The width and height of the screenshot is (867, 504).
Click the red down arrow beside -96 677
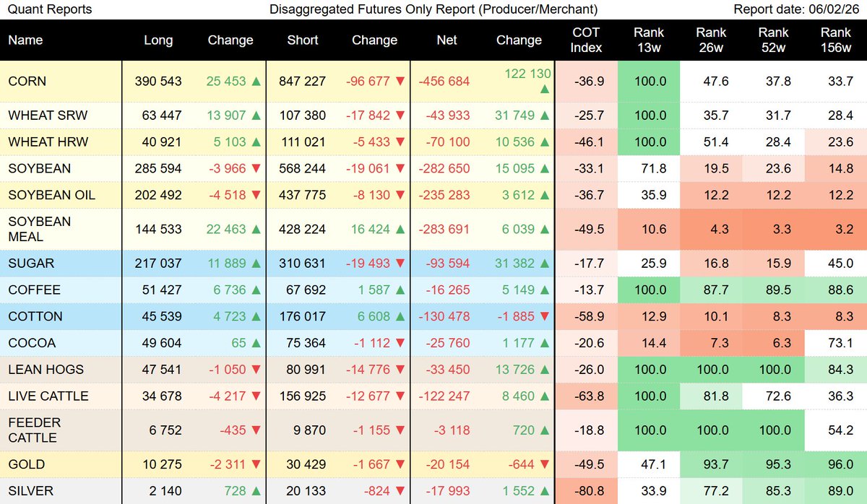click(400, 82)
